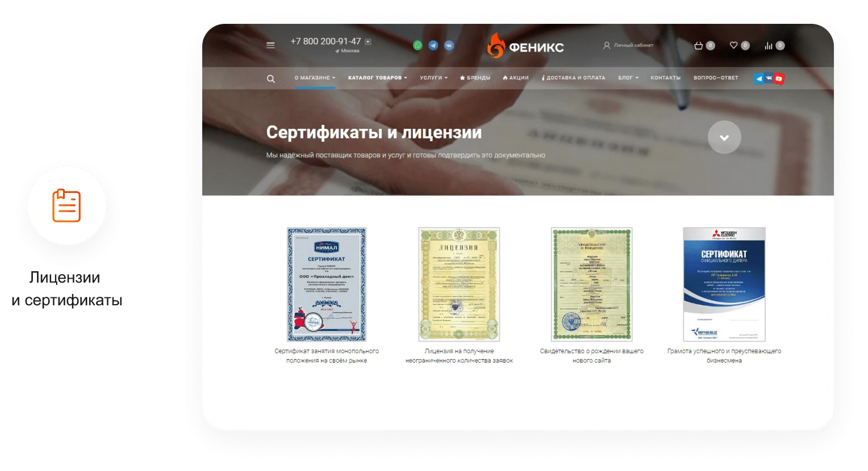Expand the phone number dropdown arrow
Viewport: 868px width, 471px height.
click(x=368, y=41)
